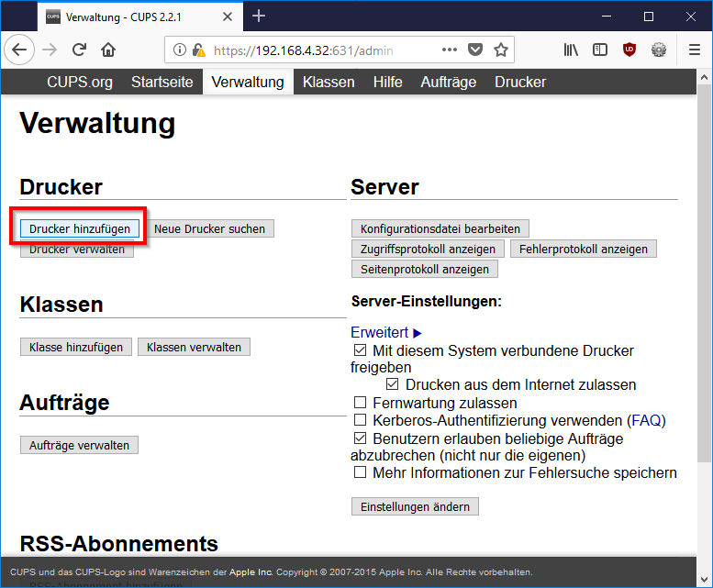Click 'Klassen verwalten' button
Viewport: 713px width, 588px height.
tap(194, 347)
